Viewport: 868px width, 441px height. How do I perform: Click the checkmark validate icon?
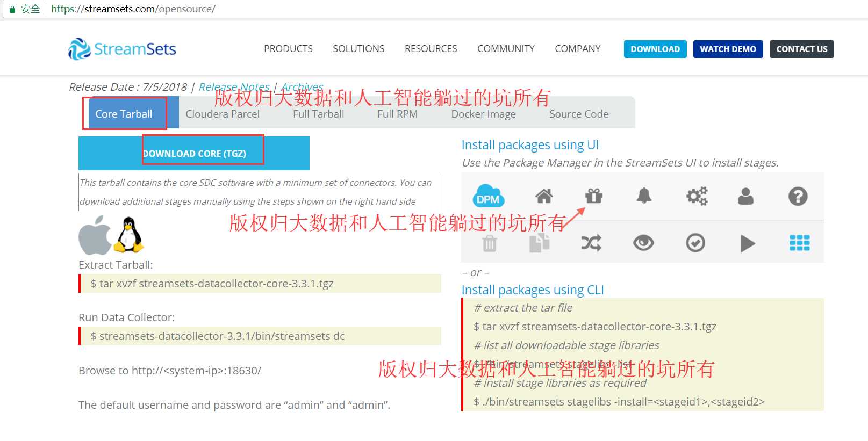coord(695,243)
